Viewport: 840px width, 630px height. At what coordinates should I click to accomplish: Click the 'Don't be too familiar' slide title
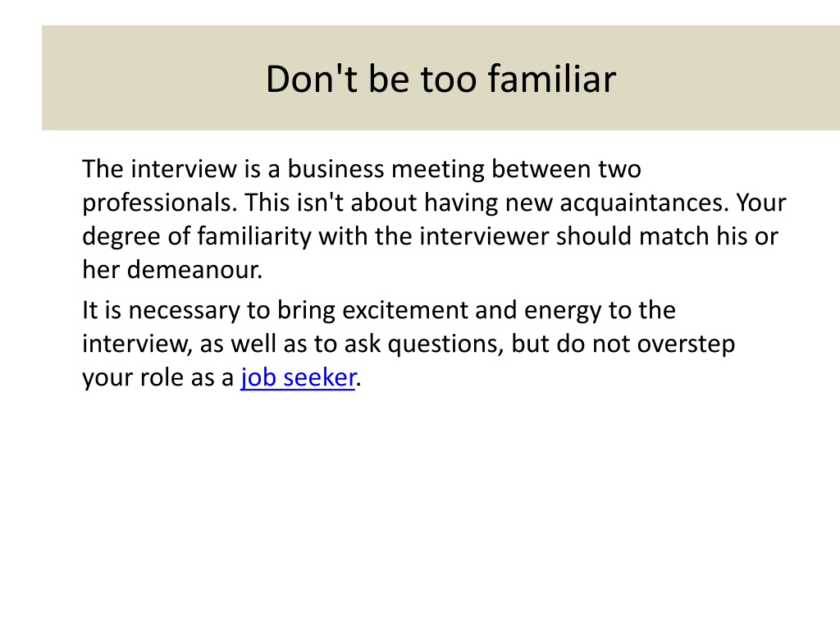(x=441, y=80)
